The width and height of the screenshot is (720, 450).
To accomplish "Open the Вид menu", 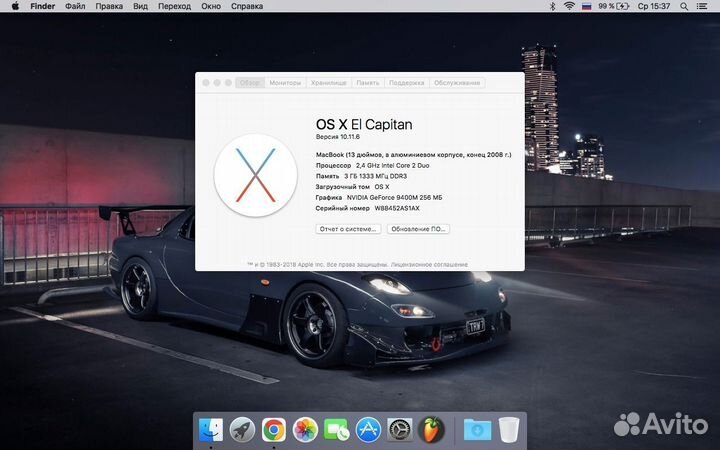I will pos(141,6).
